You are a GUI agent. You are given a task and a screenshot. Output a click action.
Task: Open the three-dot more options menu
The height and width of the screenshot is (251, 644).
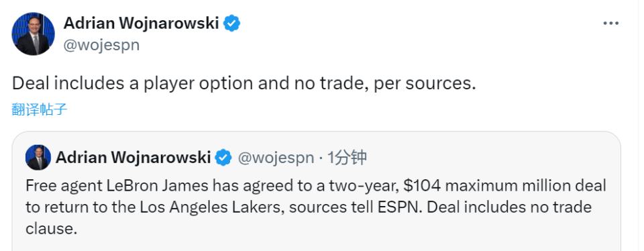[610, 23]
